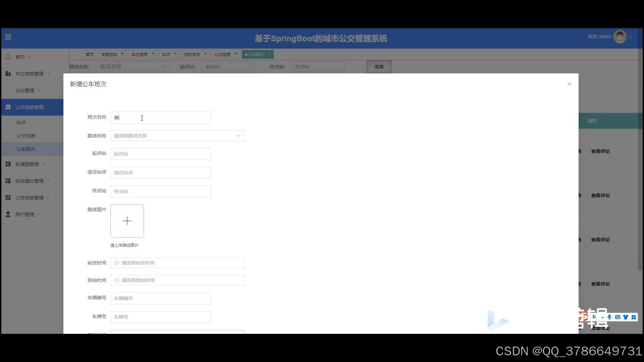Switch to the 车辆进站 tab
The width and height of the screenshot is (644, 362).
click(x=109, y=54)
